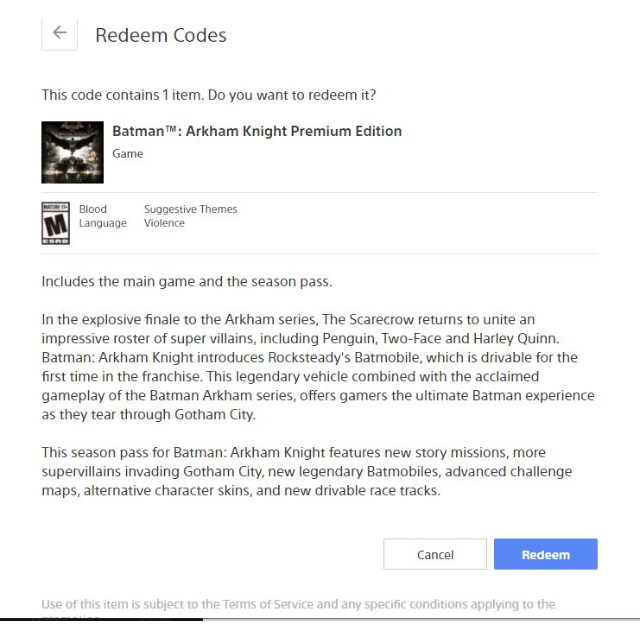This screenshot has width=640, height=640.
Task: Go back using the arrow button
Action: pos(60,34)
